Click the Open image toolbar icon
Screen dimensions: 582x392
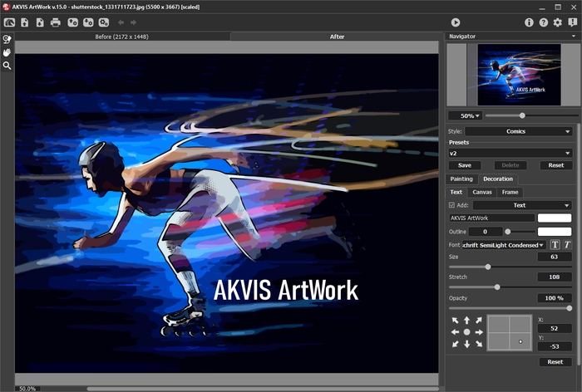(24, 22)
